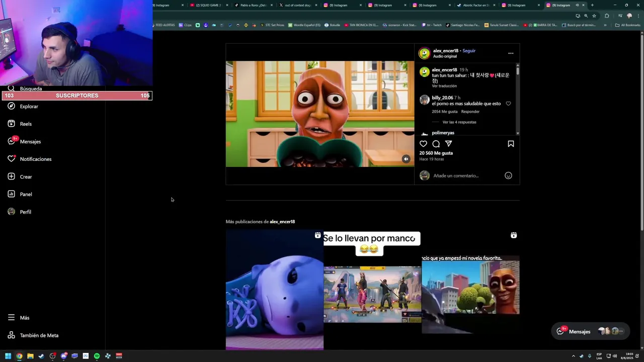Open the All Bookmarks folder
Viewport: 644px width, 362px height.
click(x=627, y=25)
